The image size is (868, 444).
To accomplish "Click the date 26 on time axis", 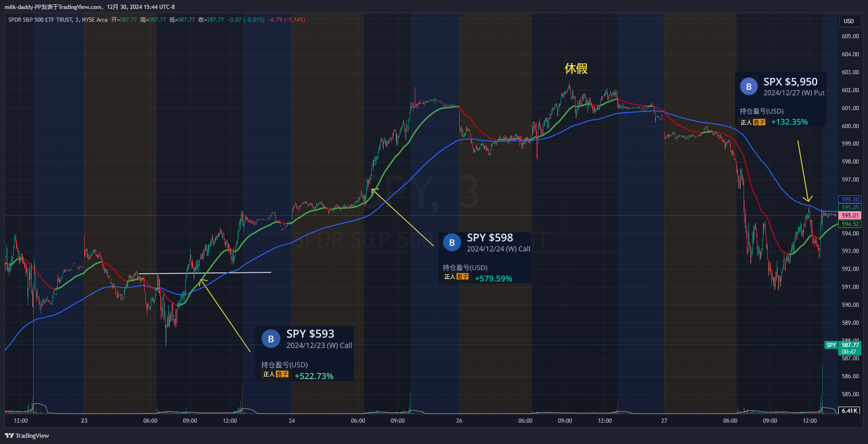I will 459,421.
